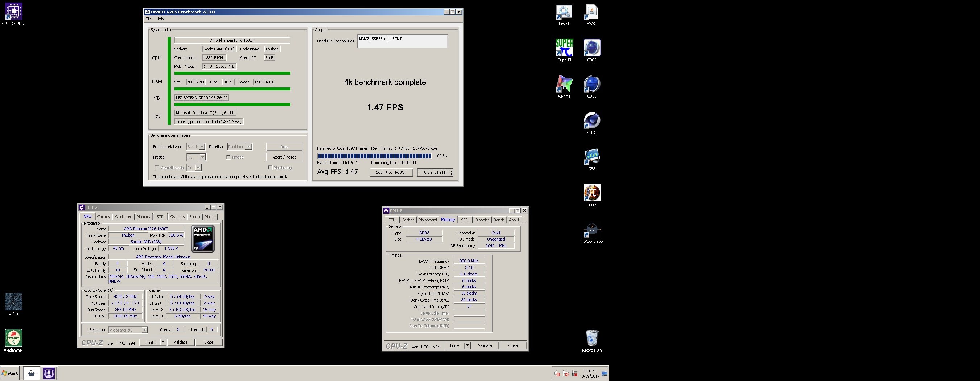
Task: Launch SuperPi from the desktop
Action: click(564, 50)
